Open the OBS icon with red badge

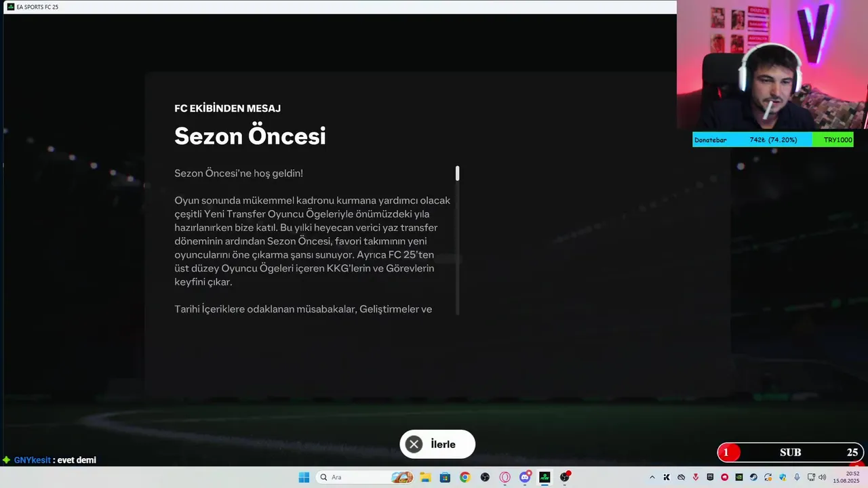point(565,477)
